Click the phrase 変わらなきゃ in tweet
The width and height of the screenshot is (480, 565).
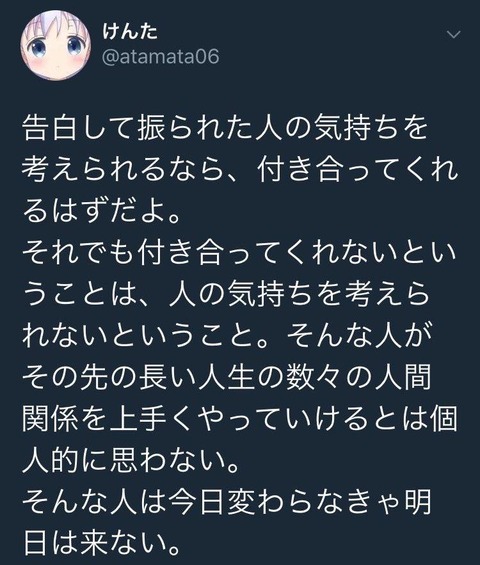pos(312,502)
